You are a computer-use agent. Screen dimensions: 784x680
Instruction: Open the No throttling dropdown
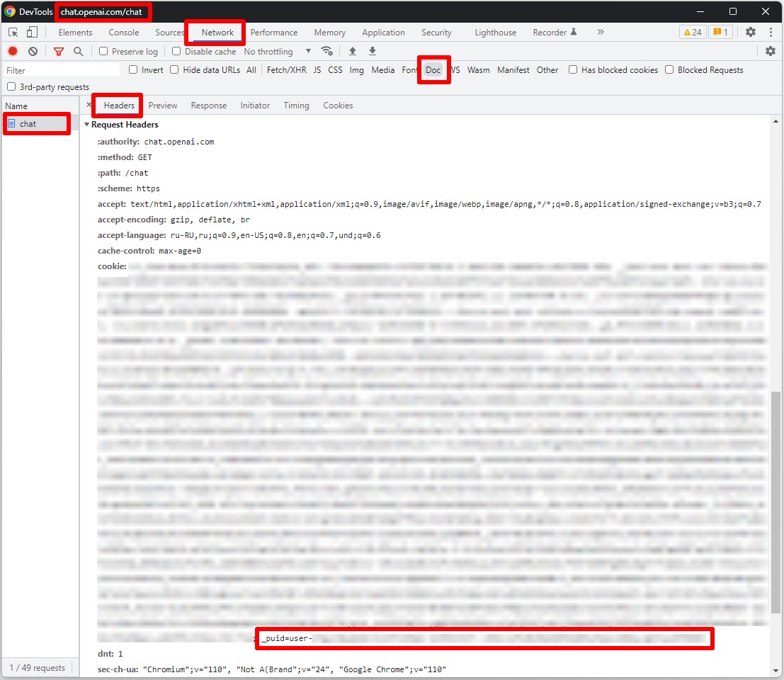[x=278, y=51]
